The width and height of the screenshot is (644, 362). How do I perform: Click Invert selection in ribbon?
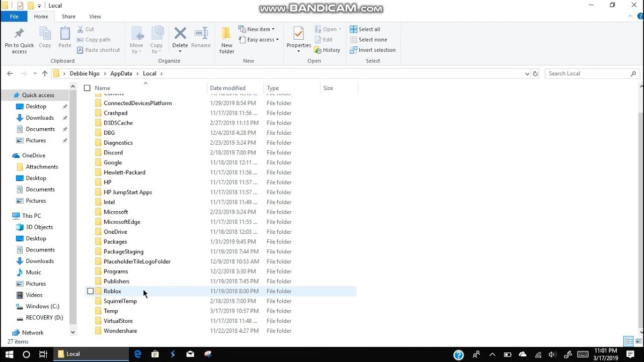(373, 50)
